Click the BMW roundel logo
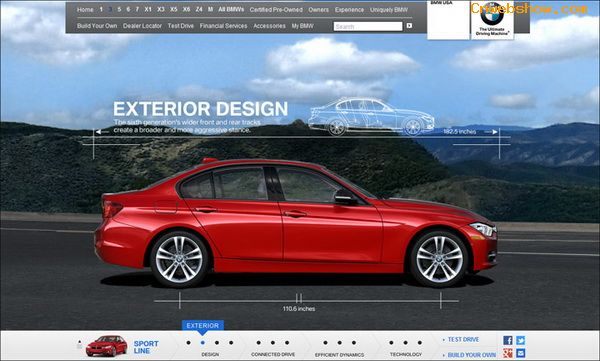600x361 pixels. tap(492, 15)
